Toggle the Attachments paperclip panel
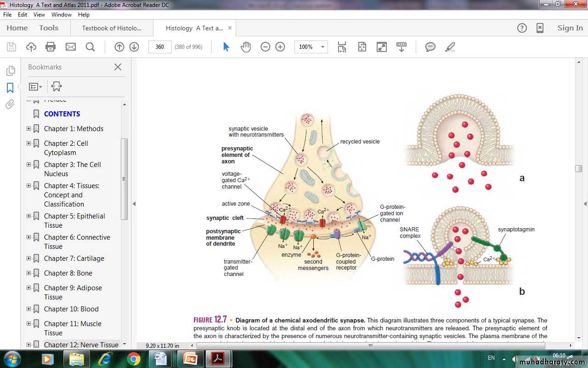Screen dimensions: 588x368 [x=10, y=104]
